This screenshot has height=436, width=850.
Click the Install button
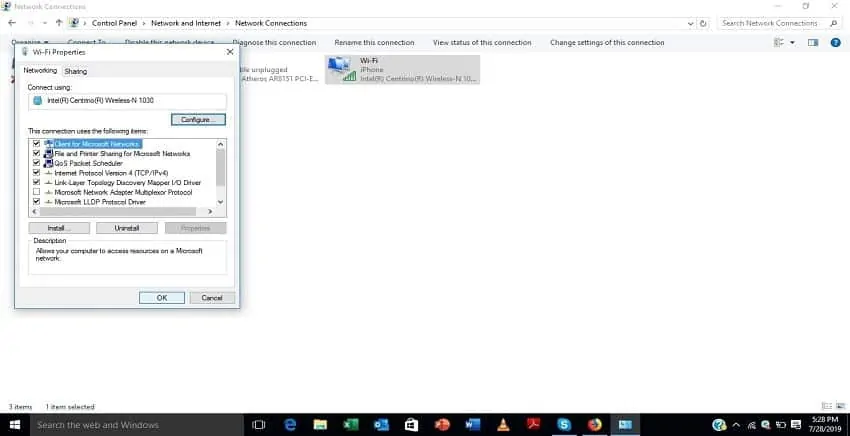point(59,228)
